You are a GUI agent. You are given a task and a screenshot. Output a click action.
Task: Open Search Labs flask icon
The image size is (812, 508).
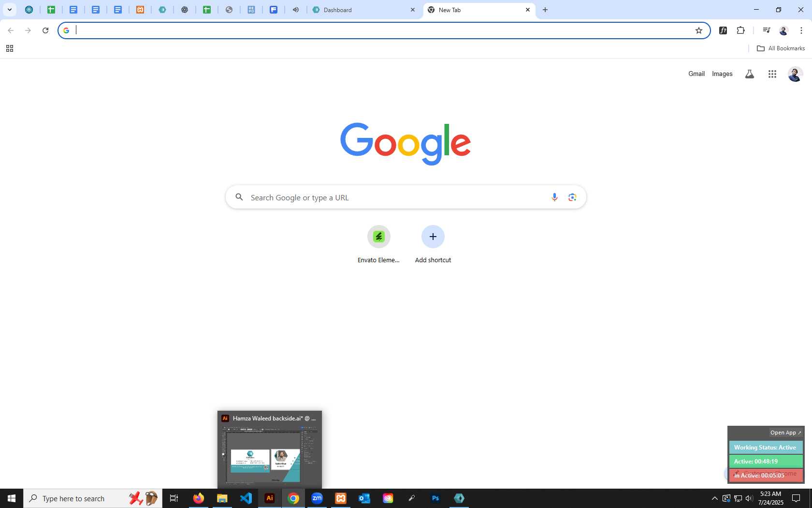click(750, 74)
